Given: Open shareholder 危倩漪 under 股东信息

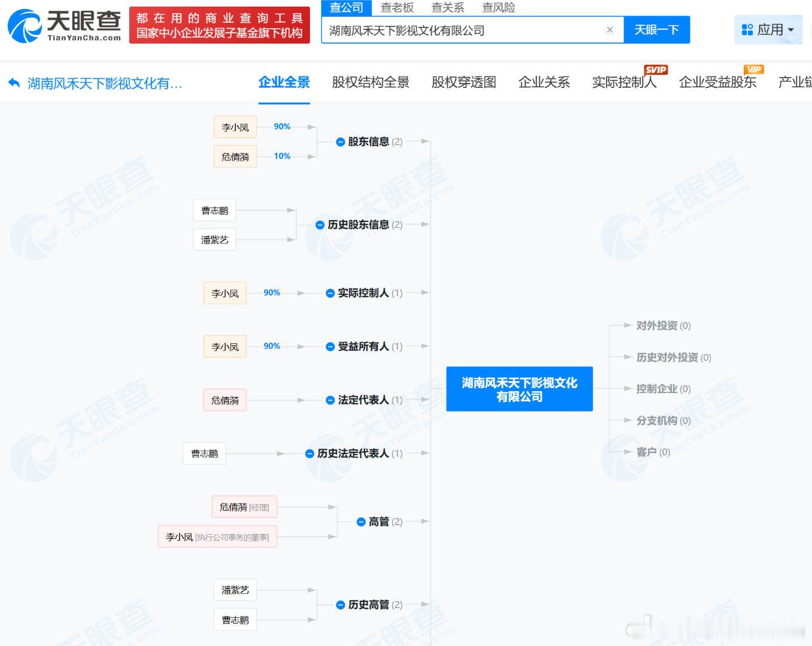Looking at the screenshot, I should pos(235,157).
